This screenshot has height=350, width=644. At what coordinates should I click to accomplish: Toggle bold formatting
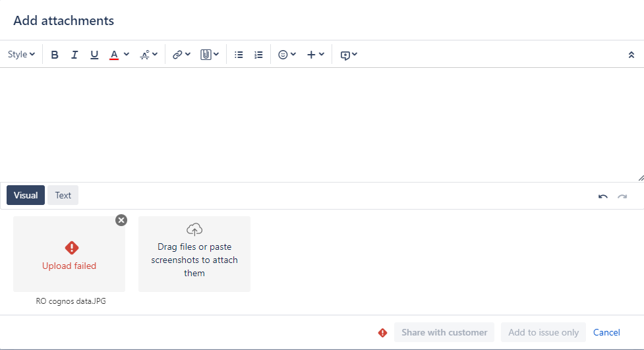[55, 55]
